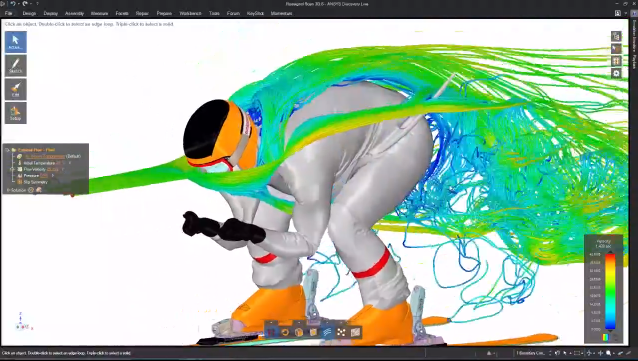Click the Pressure value link in the tree

(44, 176)
